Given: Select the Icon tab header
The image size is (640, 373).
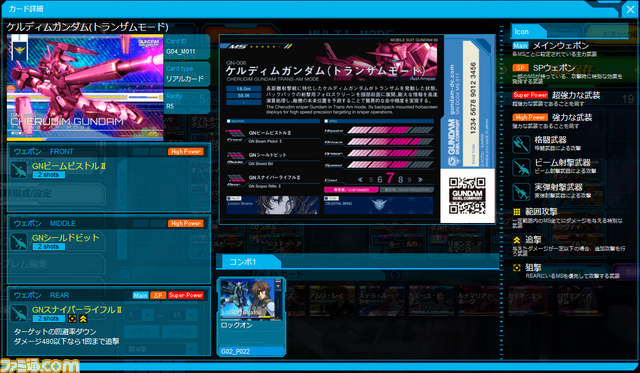Looking at the screenshot, I should click(x=528, y=31).
